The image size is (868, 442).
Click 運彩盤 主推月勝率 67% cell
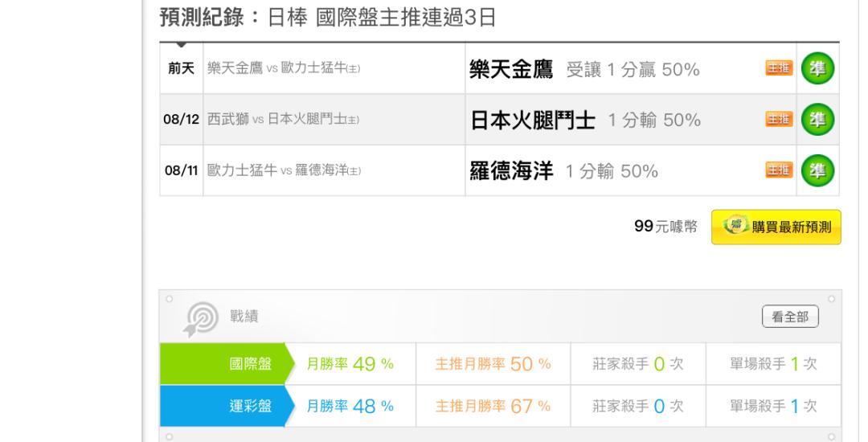(x=493, y=406)
